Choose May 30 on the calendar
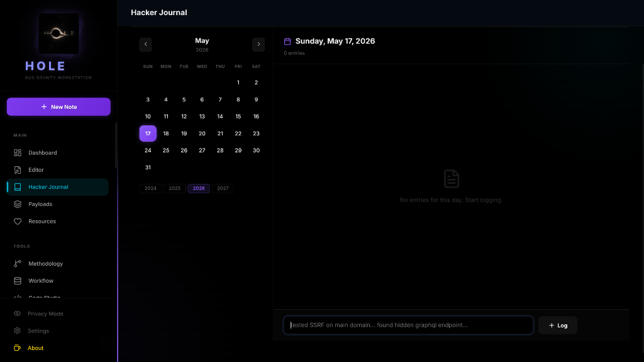 coord(257,150)
